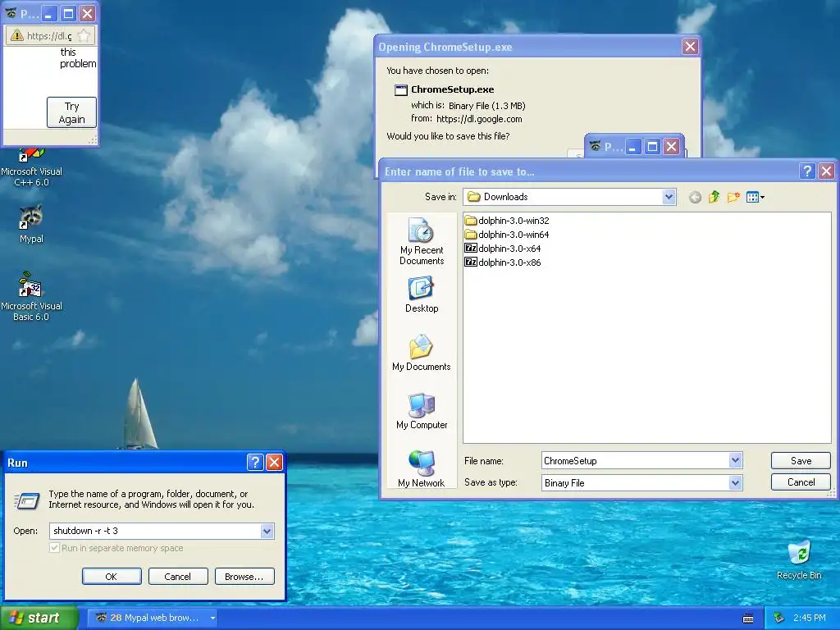Cancel the save file dialog
This screenshot has height=630, width=840.
pos(801,482)
